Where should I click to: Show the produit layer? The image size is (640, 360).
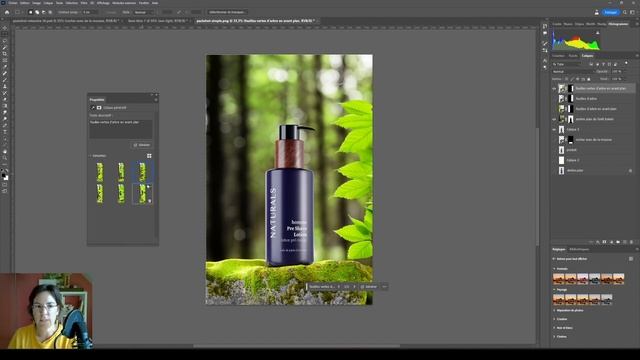tap(554, 150)
